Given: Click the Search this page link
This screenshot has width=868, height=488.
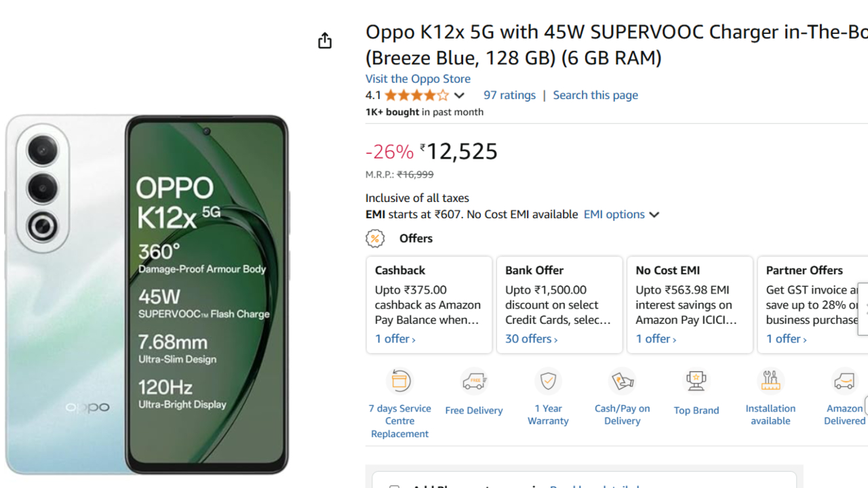Looking at the screenshot, I should (x=595, y=95).
